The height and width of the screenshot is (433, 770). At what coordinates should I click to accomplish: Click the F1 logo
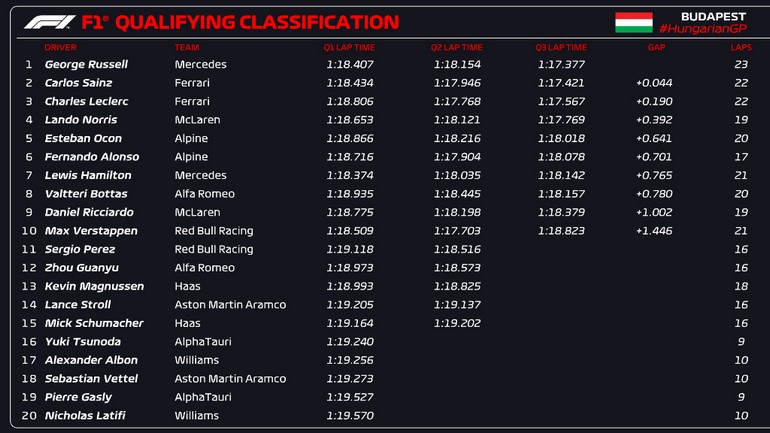[x=49, y=22]
